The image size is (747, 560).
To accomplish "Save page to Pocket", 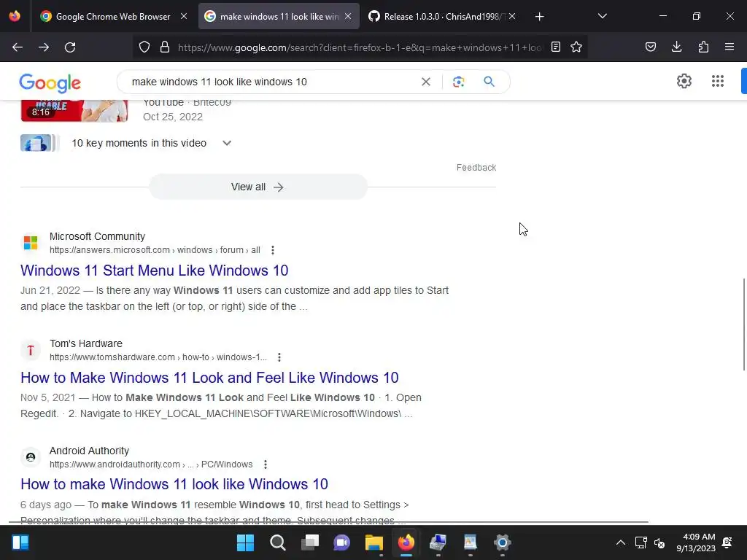I will coord(651,47).
